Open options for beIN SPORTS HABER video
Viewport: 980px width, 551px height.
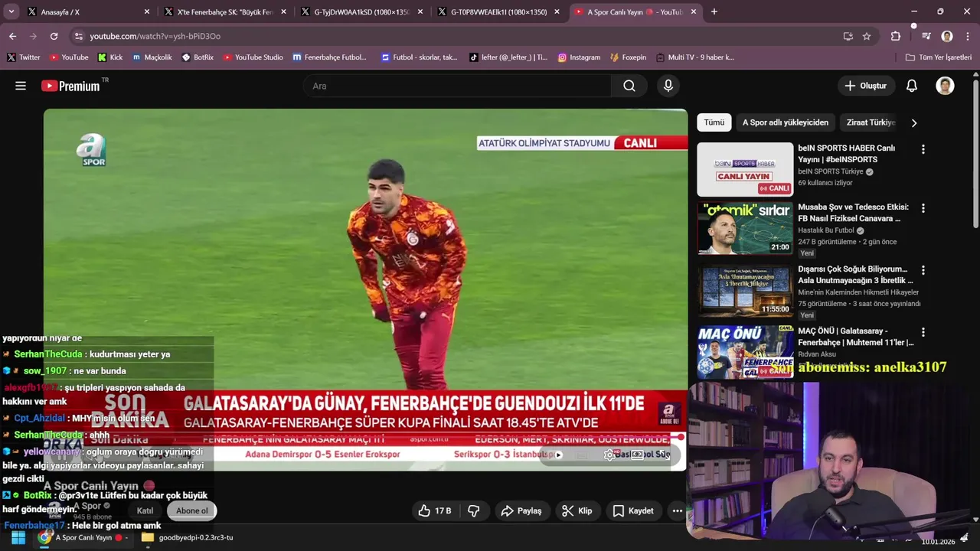923,149
